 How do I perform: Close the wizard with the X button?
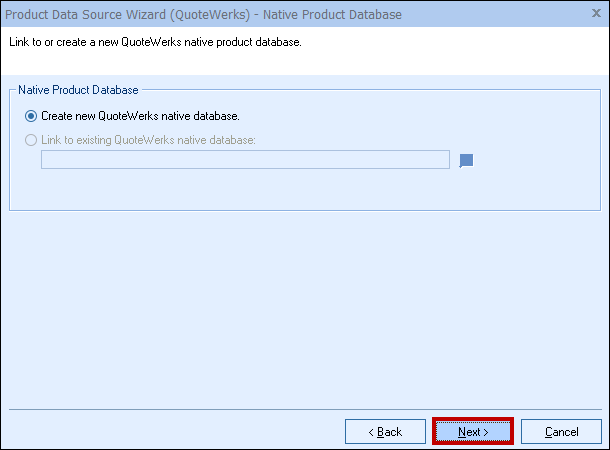point(596,13)
